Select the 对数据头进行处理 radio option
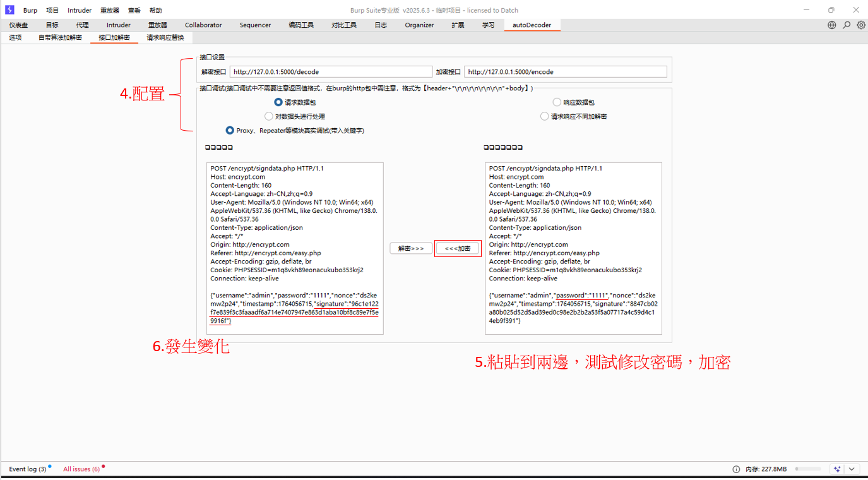This screenshot has height=480, width=868. click(x=269, y=116)
